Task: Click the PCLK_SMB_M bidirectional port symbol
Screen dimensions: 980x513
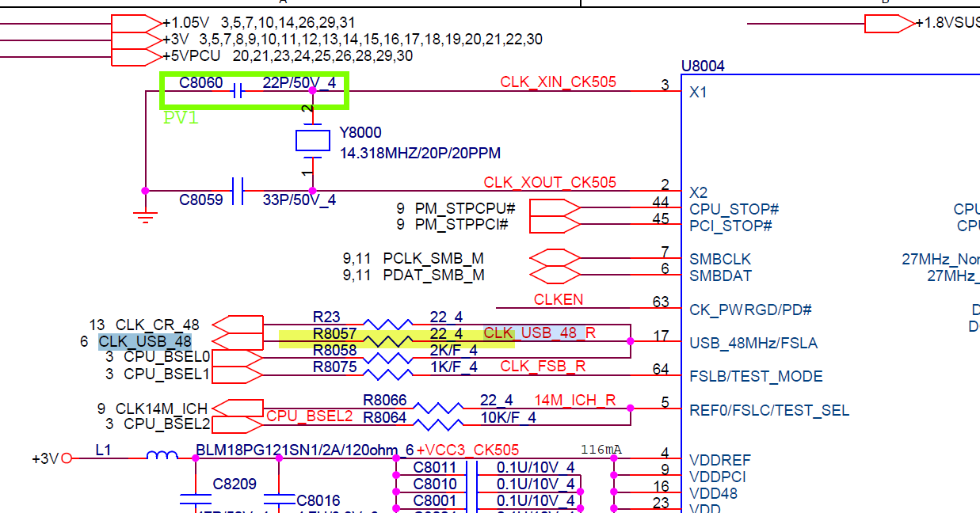Action: pos(554,258)
